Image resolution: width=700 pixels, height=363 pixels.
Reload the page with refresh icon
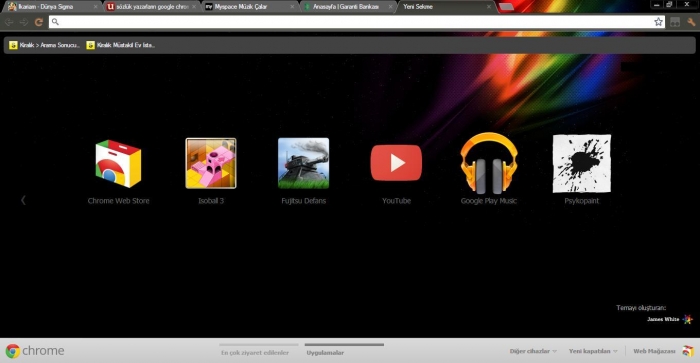point(39,22)
